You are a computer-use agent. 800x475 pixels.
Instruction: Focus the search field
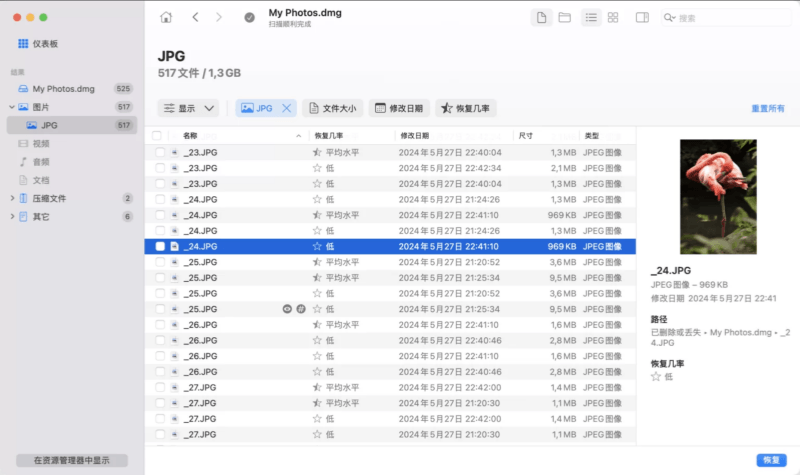click(726, 18)
